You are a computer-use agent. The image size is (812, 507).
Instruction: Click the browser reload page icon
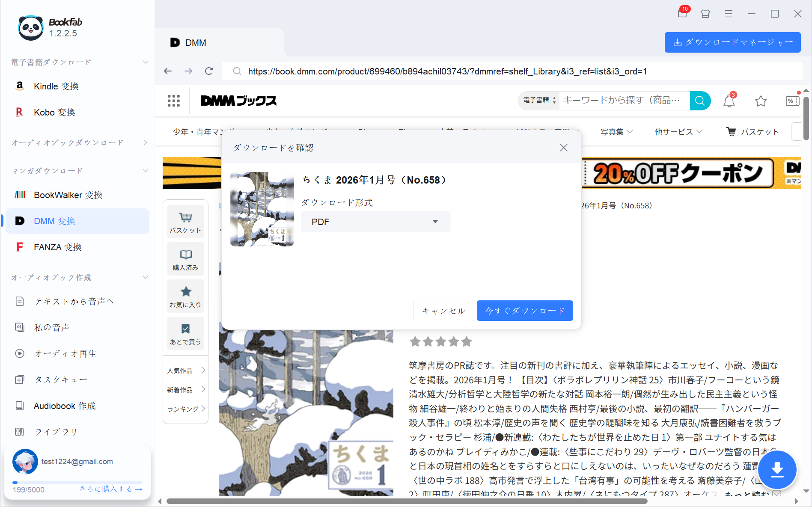[x=209, y=71]
